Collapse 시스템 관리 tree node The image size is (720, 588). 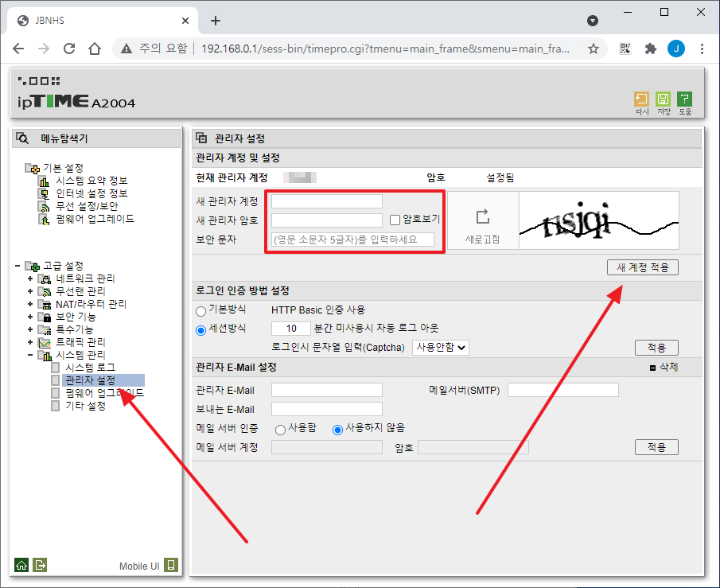pyautogui.click(x=30, y=355)
